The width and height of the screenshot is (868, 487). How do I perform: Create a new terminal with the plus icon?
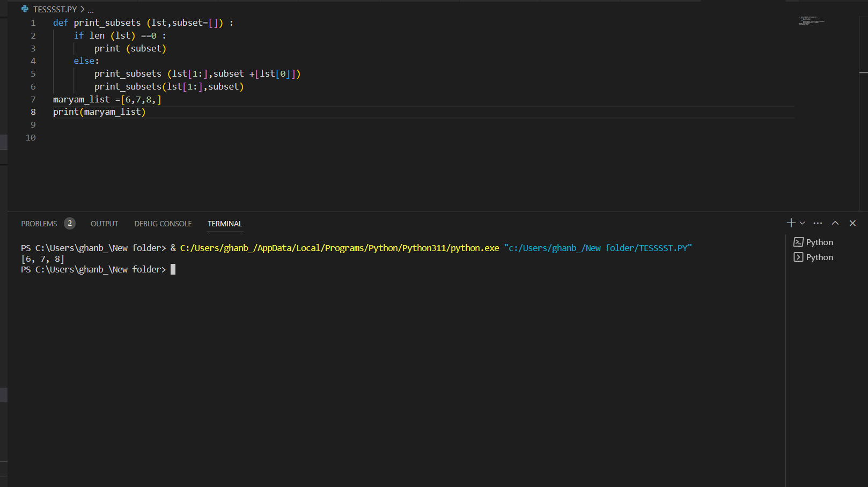pyautogui.click(x=791, y=223)
